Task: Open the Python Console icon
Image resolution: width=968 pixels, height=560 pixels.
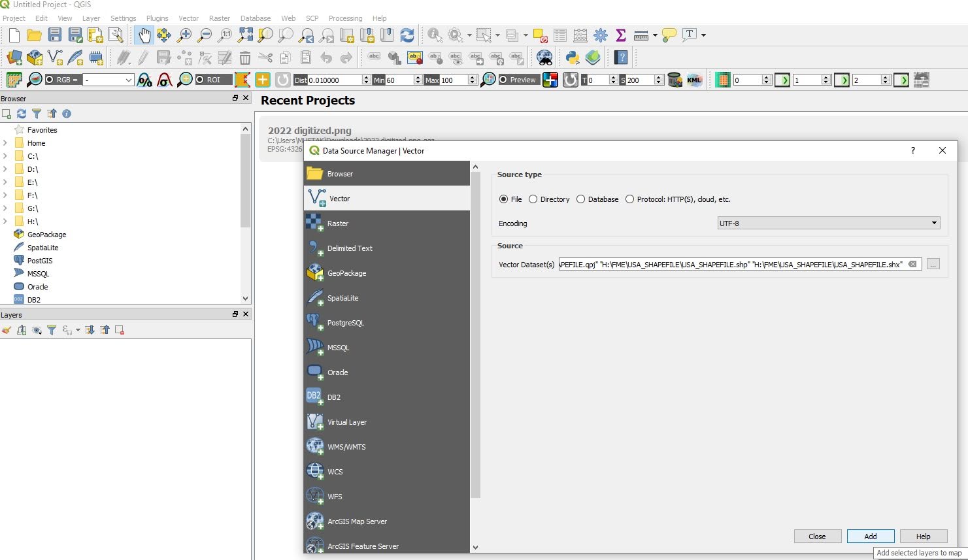Action: pos(573,58)
